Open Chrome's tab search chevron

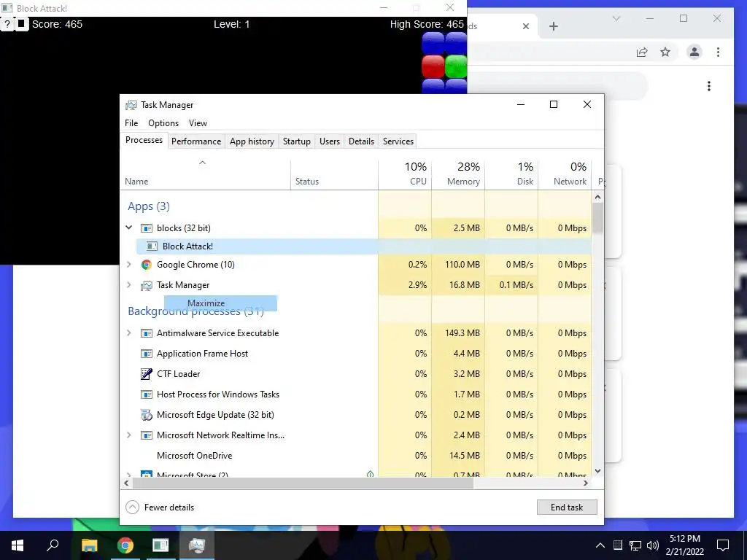[x=616, y=18]
